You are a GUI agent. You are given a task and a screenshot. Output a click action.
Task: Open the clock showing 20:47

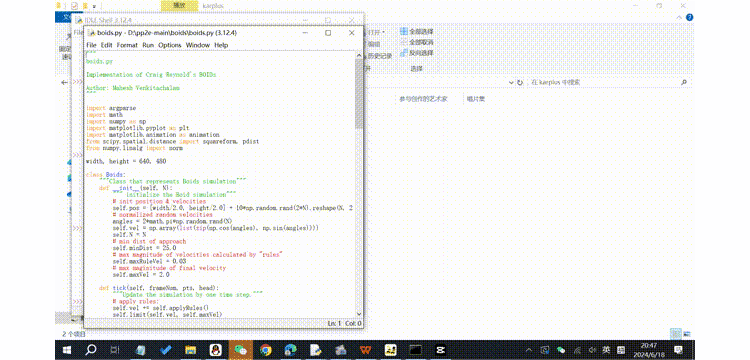tap(649, 349)
